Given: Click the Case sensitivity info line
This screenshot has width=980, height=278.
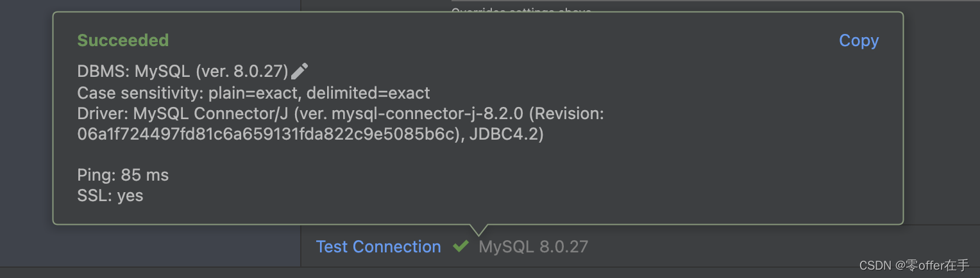Looking at the screenshot, I should click(x=253, y=93).
